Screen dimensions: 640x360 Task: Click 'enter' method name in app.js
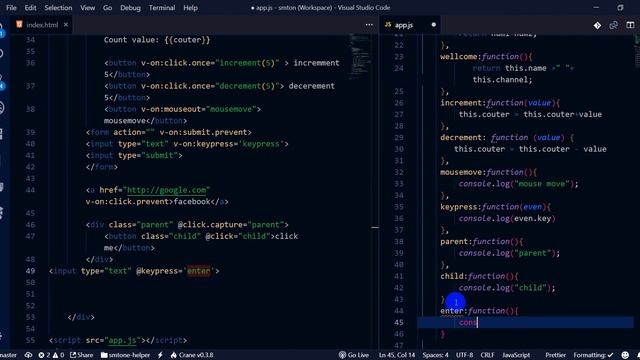click(451, 311)
